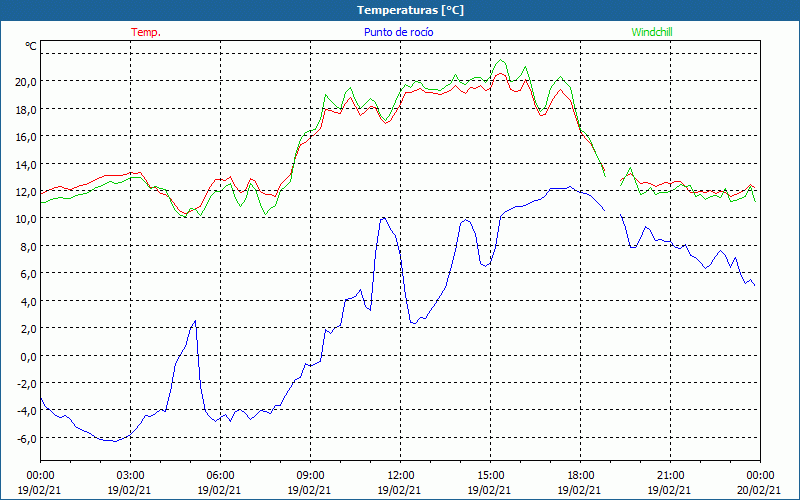The height and width of the screenshot is (500, 800).
Task: Click the 6,0 value on y-axis
Action: pos(29,274)
